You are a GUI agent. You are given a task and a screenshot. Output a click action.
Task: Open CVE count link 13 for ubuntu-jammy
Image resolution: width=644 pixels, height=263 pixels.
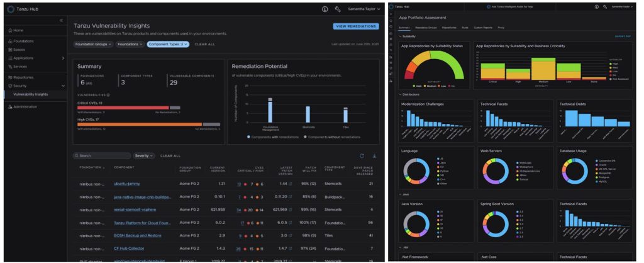click(x=239, y=184)
